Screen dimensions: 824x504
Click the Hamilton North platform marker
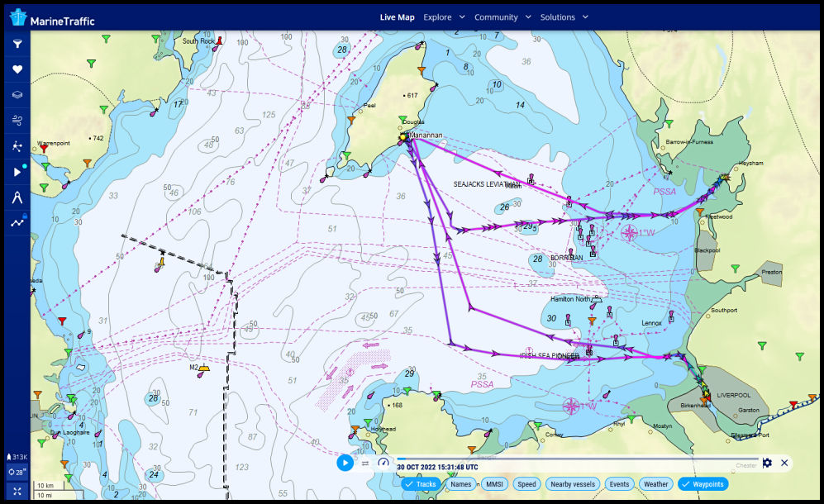(x=597, y=300)
